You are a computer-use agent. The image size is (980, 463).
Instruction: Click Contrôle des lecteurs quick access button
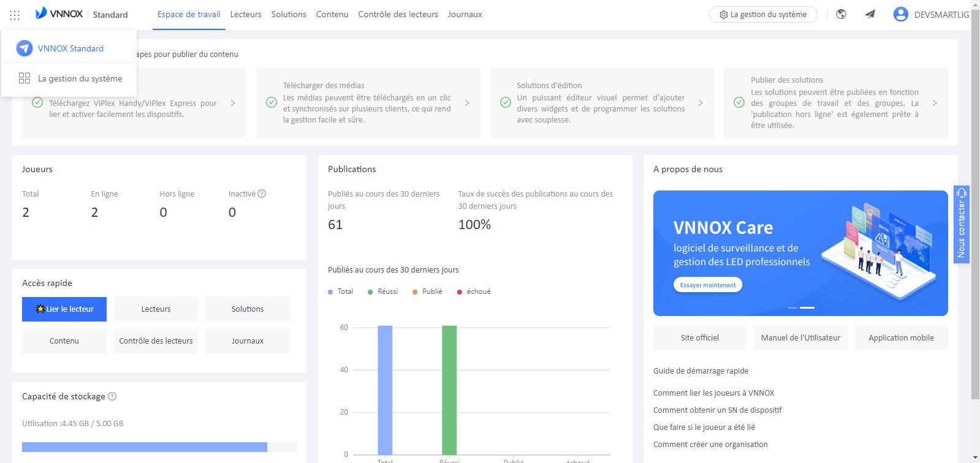tap(156, 341)
